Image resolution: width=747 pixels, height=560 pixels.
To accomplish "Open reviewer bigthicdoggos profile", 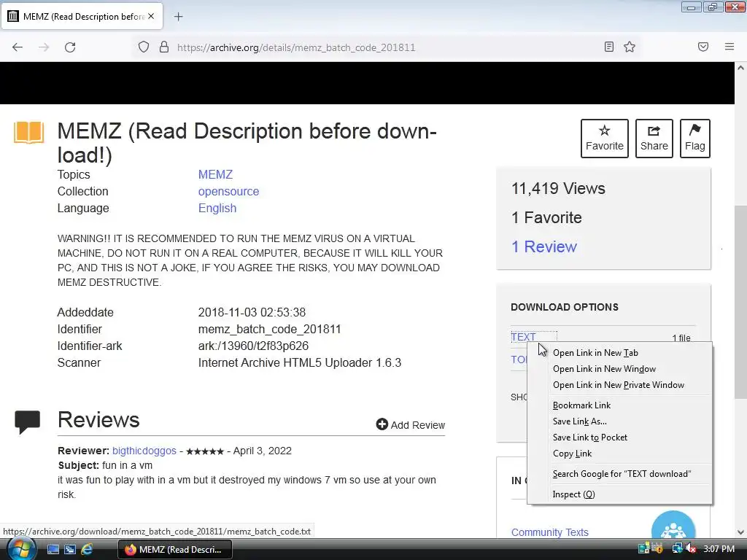I will 144,451.
